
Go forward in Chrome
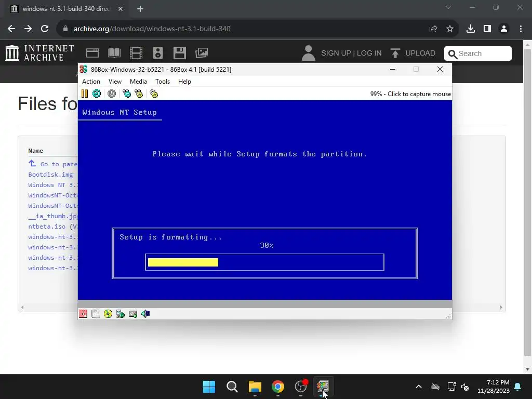[28, 29]
